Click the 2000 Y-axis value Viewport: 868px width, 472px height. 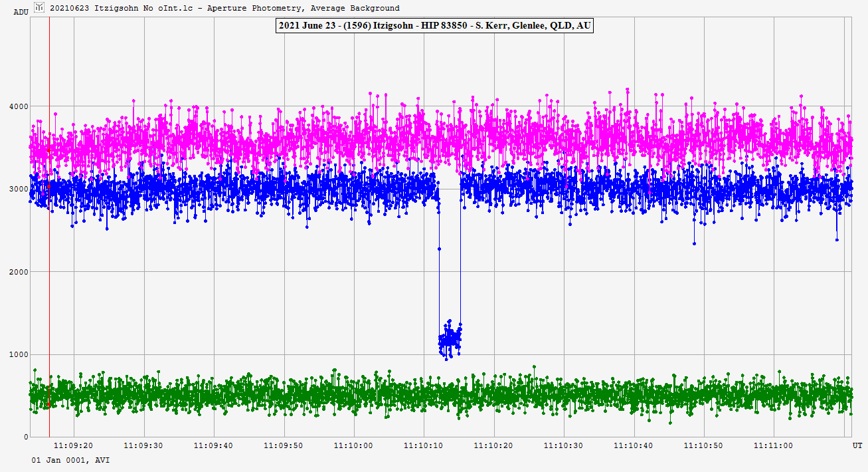(x=18, y=272)
